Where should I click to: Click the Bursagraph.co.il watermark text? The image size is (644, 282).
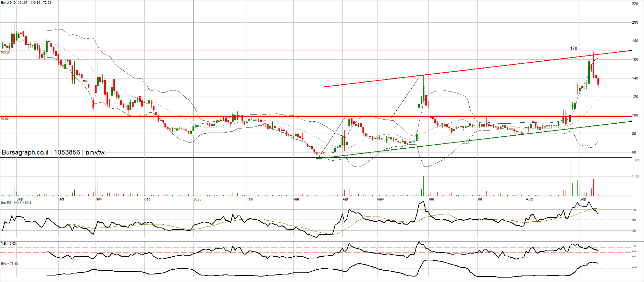[53, 152]
